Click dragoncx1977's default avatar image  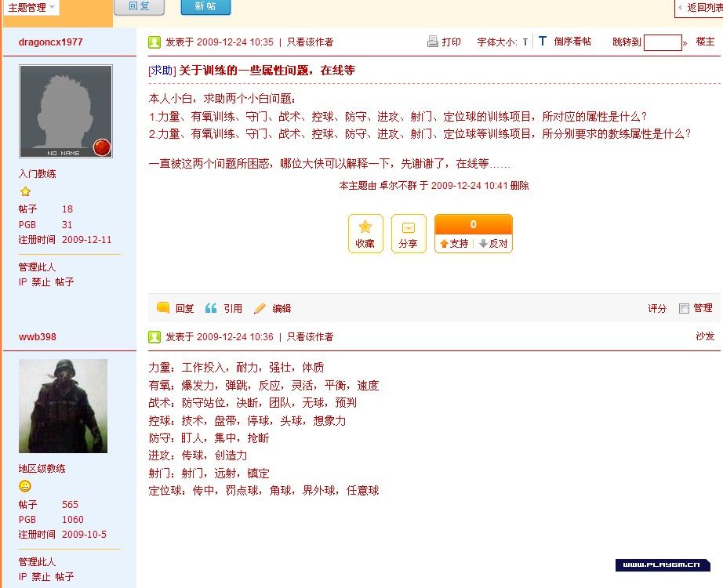coord(66,111)
